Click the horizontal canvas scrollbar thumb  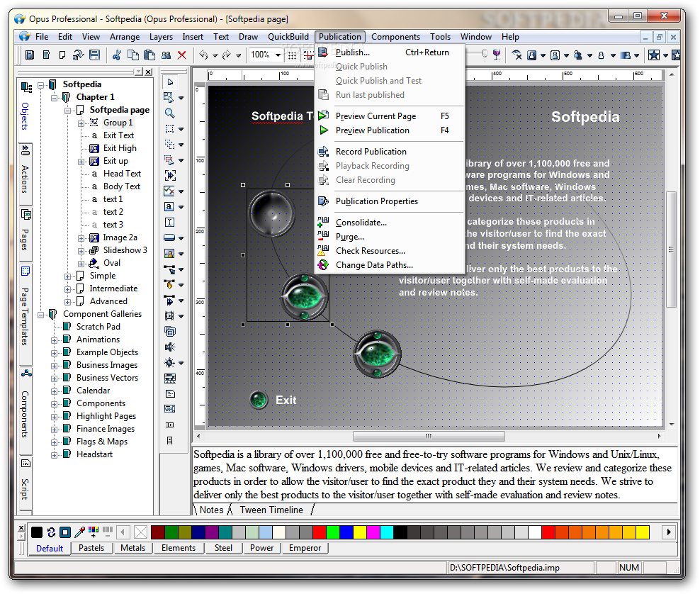(x=429, y=436)
